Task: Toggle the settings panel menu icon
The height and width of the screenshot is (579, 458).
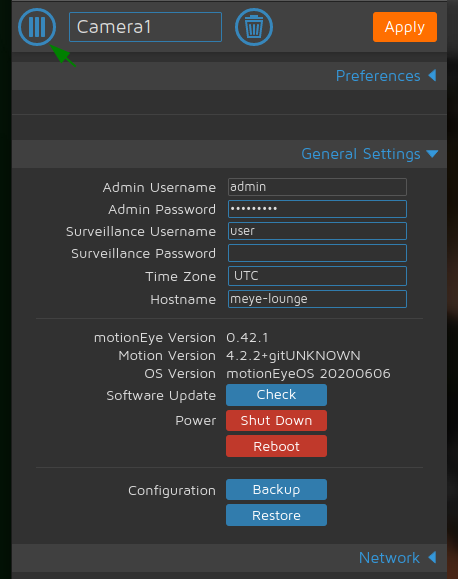Action: click(x=37, y=27)
